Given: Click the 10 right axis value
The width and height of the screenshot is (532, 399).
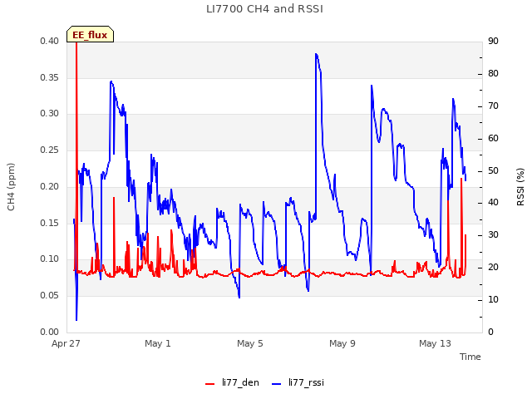Looking at the screenshot, I should point(493,299).
